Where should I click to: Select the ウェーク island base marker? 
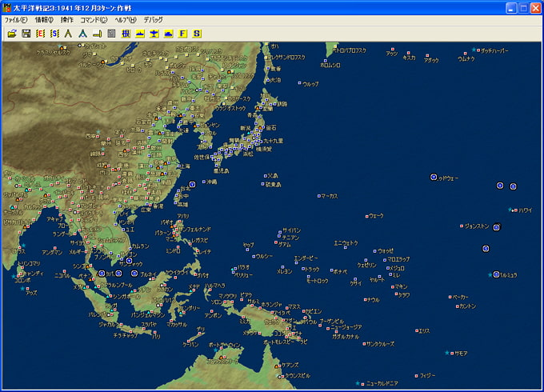click(367, 215)
